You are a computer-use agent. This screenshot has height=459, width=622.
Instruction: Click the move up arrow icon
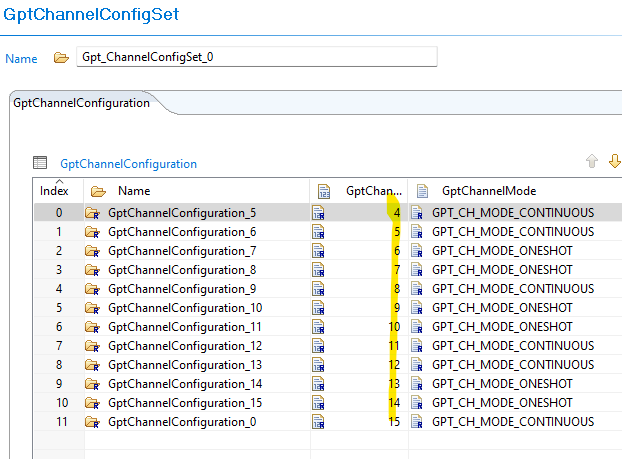[592, 161]
